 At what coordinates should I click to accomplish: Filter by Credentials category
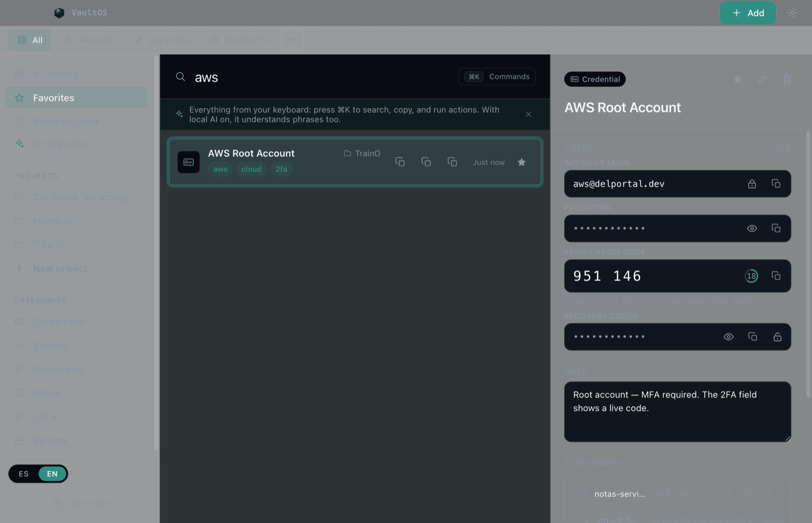point(76,322)
